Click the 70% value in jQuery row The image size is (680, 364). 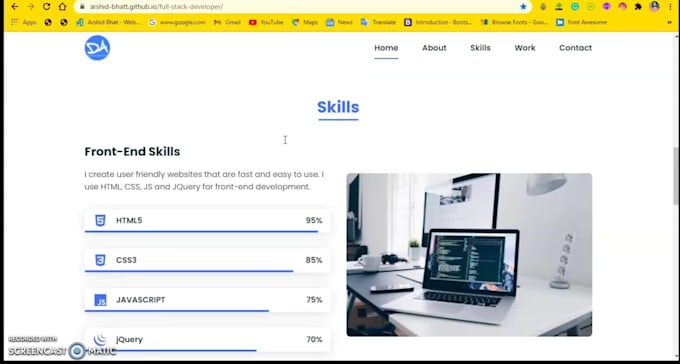[x=314, y=340]
